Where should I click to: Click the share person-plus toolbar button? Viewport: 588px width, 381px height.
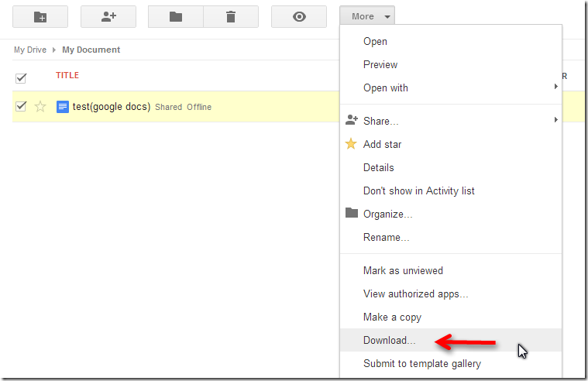(x=108, y=17)
